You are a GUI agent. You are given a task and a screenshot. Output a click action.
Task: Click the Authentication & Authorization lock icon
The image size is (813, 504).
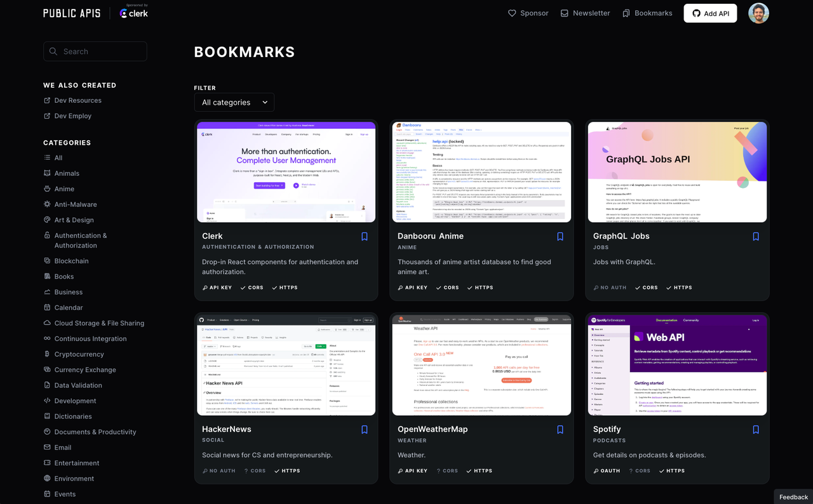pyautogui.click(x=47, y=235)
